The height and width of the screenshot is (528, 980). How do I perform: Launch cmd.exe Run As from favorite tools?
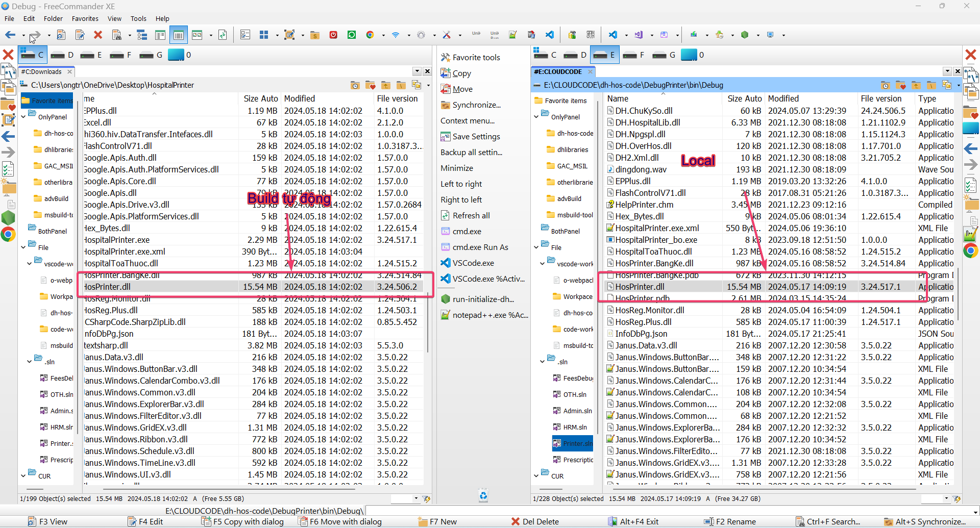(474, 247)
